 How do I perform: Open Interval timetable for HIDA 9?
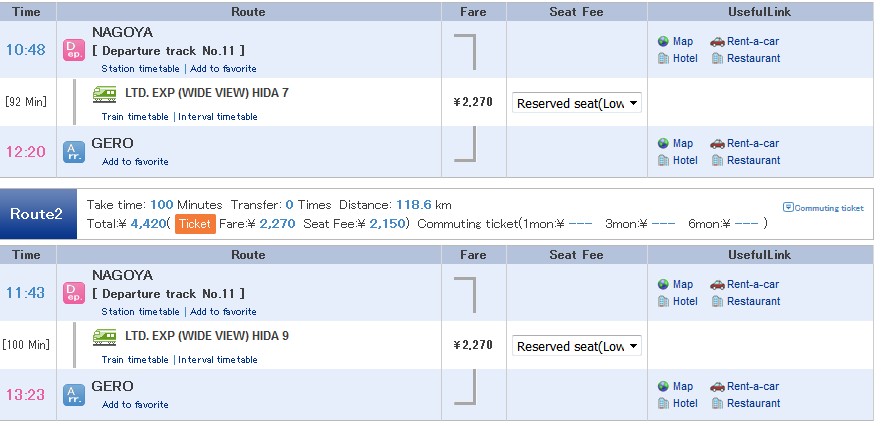(x=218, y=360)
